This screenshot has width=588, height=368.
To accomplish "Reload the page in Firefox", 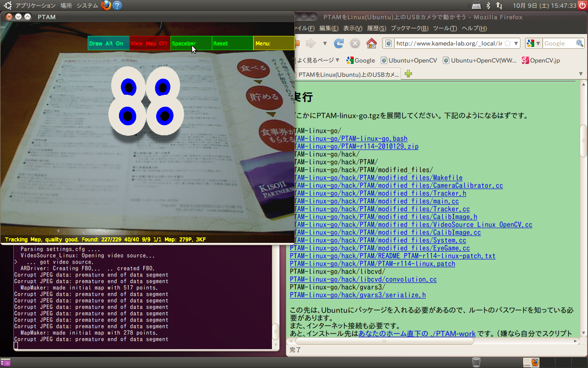I will coord(339,43).
